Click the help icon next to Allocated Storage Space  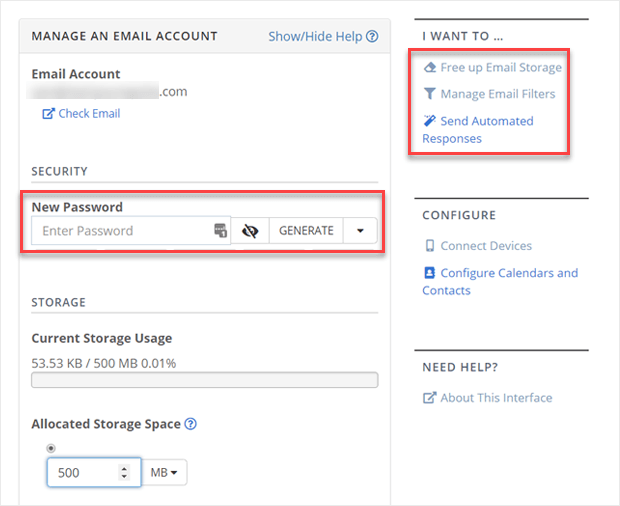pyautogui.click(x=191, y=424)
